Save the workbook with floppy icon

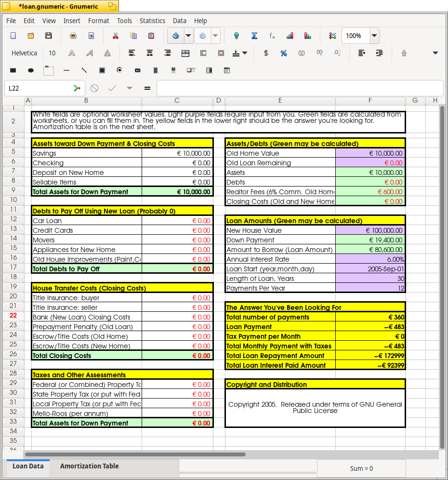pyautogui.click(x=48, y=36)
